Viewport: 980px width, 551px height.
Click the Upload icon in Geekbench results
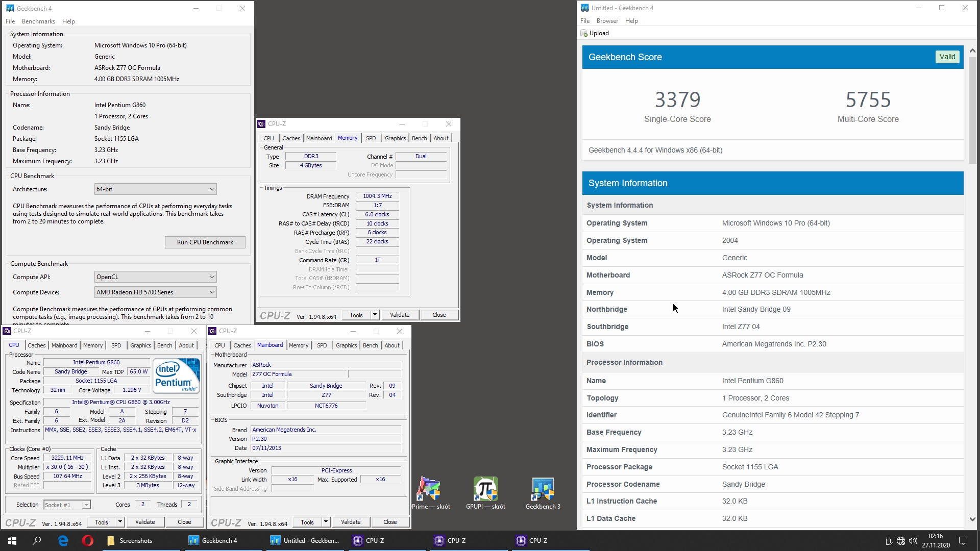[x=584, y=33]
